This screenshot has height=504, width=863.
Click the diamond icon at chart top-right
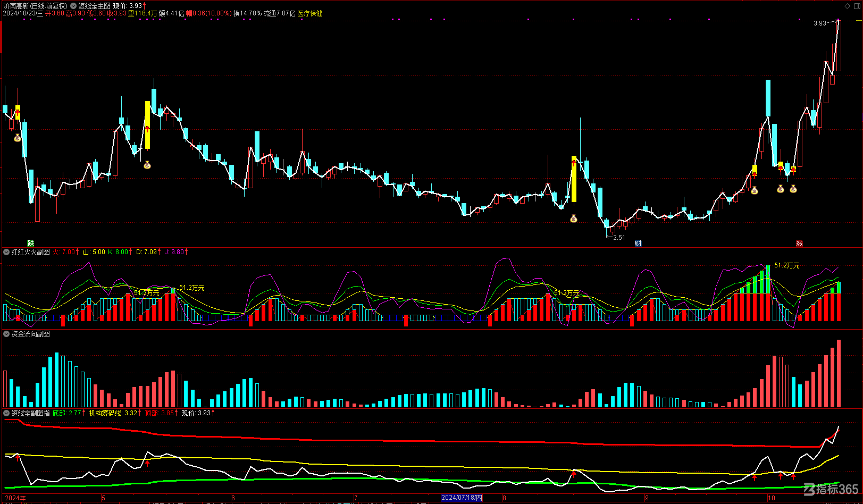pos(847,6)
